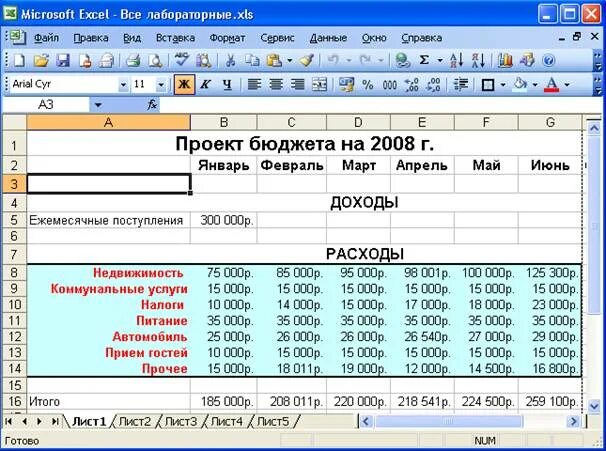Viewport: 606px width, 451px height.
Task: Open the Формат menu
Action: click(x=227, y=38)
